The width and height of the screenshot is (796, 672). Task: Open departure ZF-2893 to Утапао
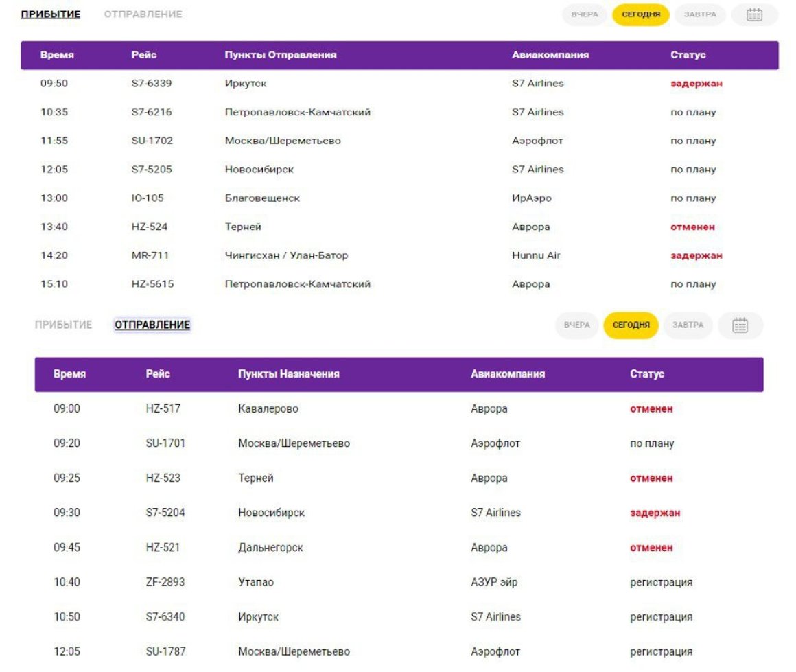click(x=399, y=582)
